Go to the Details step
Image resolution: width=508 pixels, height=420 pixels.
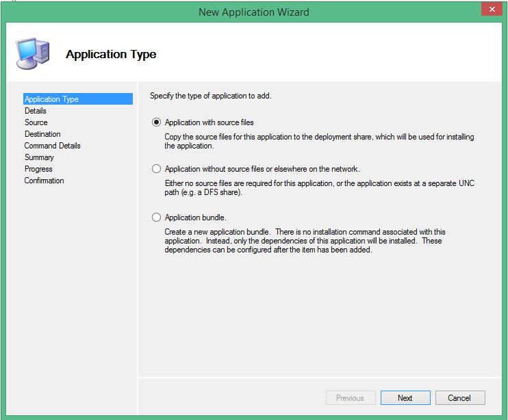pos(36,111)
